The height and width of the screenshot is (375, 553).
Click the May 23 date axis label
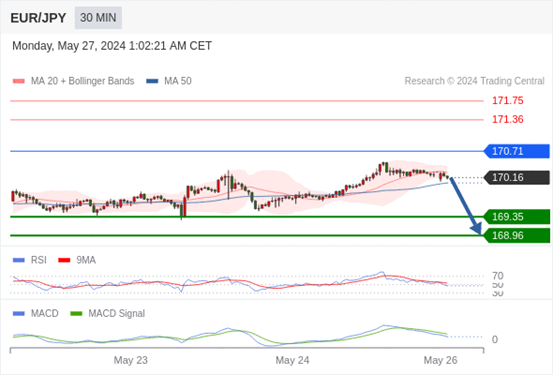pyautogui.click(x=130, y=360)
